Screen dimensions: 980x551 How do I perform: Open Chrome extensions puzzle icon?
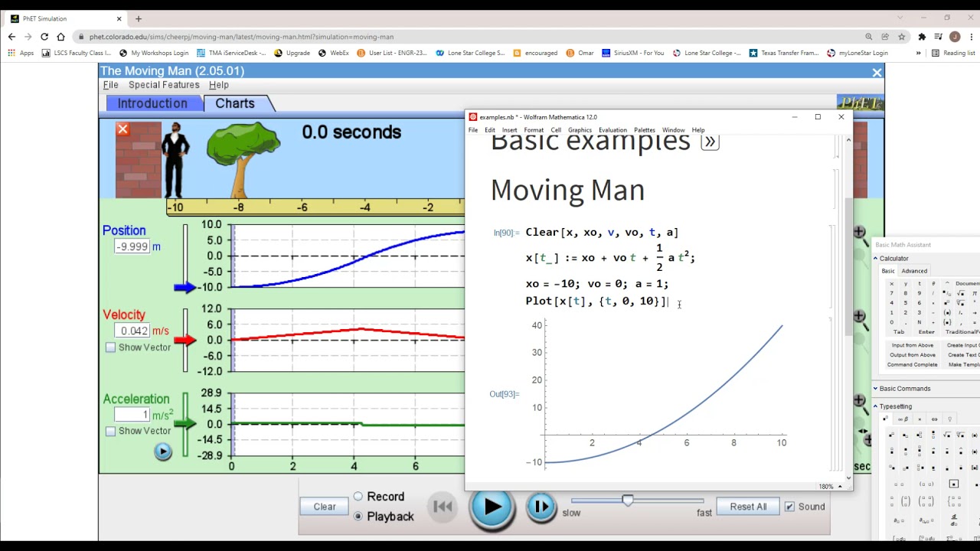(922, 37)
